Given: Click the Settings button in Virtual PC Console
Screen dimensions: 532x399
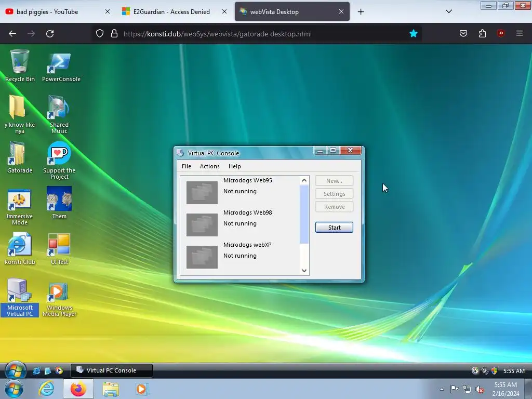Looking at the screenshot, I should tap(334, 194).
